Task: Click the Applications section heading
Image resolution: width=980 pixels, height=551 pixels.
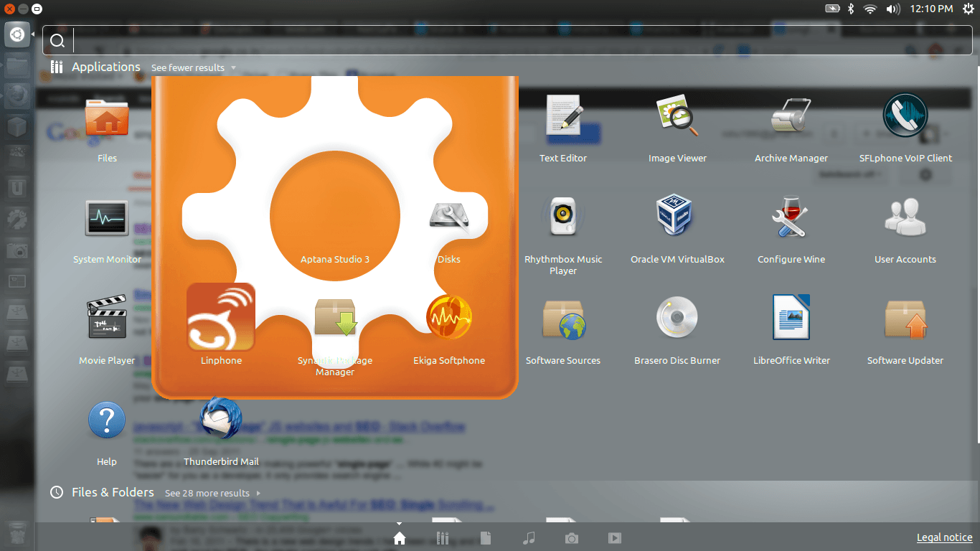Action: pos(106,67)
